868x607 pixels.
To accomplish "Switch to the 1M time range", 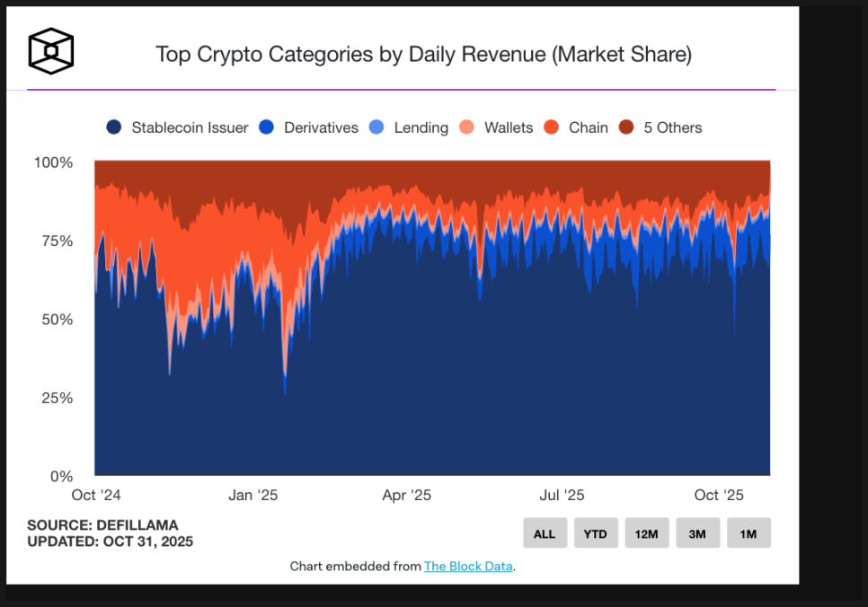I will click(x=748, y=533).
